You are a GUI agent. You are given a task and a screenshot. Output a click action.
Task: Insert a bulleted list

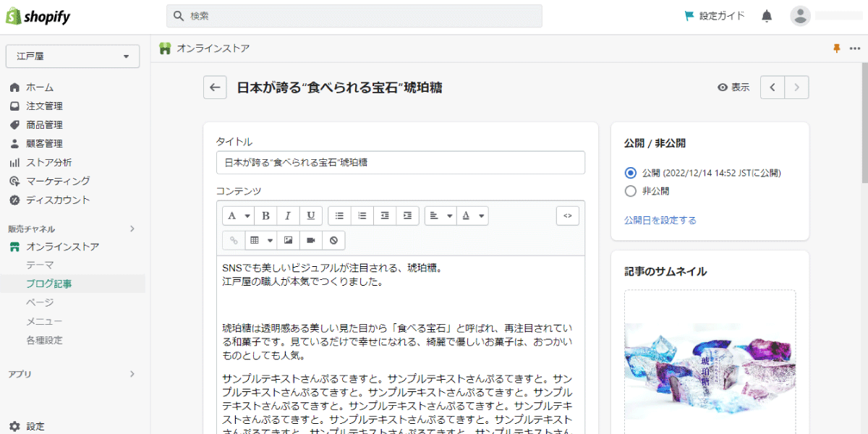click(x=339, y=216)
